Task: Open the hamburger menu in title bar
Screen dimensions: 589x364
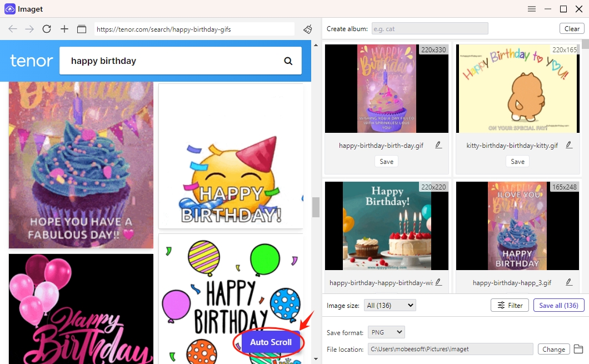Action: (x=532, y=9)
